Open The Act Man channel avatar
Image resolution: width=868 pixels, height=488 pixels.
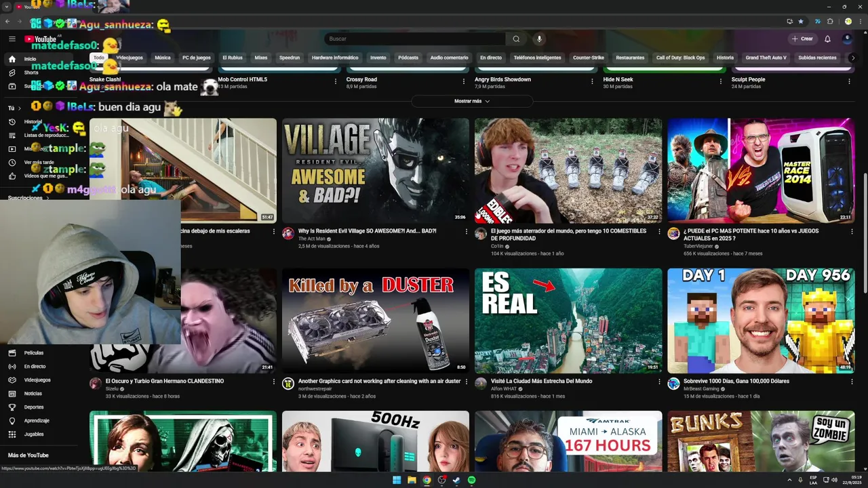pos(288,233)
